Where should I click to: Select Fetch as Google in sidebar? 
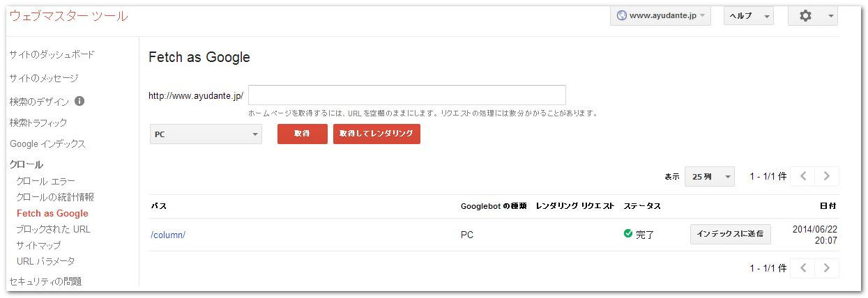[52, 213]
